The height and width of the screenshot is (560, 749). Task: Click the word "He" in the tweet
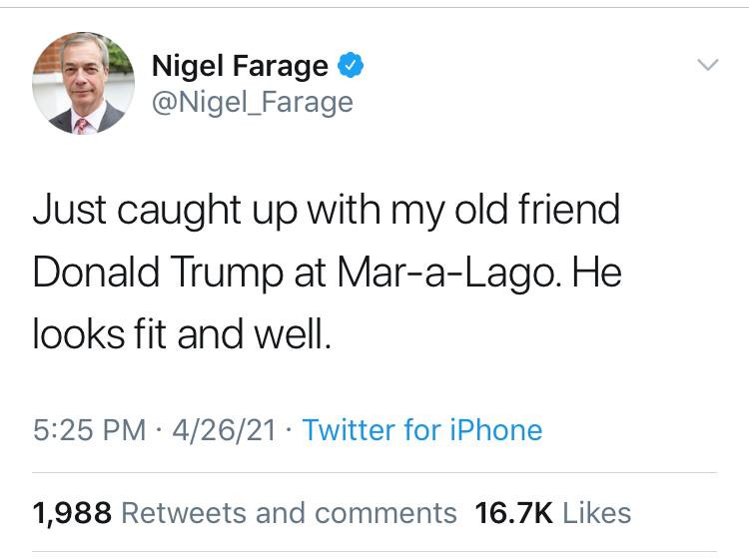[x=598, y=273]
